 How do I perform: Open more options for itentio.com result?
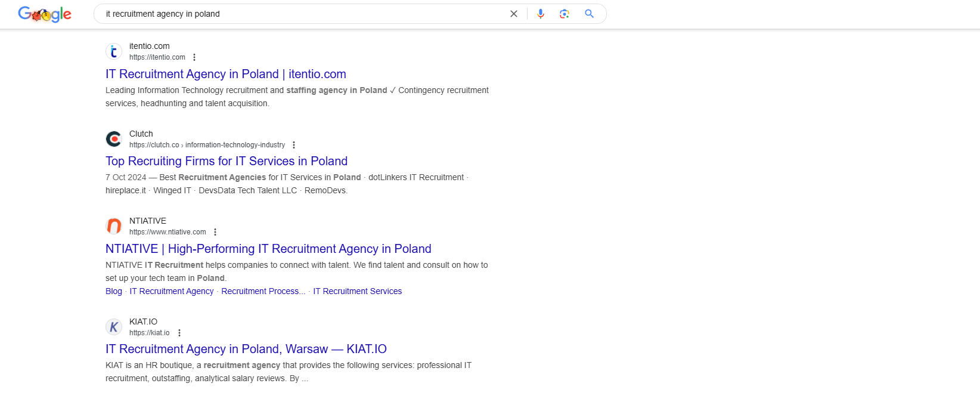click(194, 57)
